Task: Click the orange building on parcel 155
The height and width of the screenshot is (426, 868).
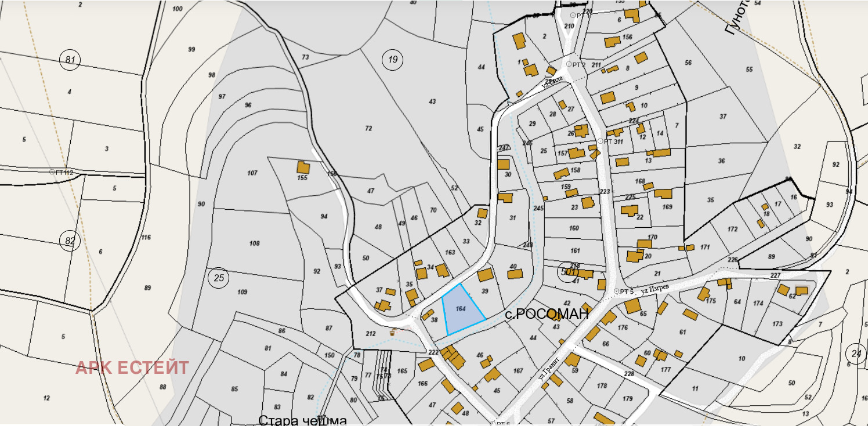Action: (x=303, y=168)
